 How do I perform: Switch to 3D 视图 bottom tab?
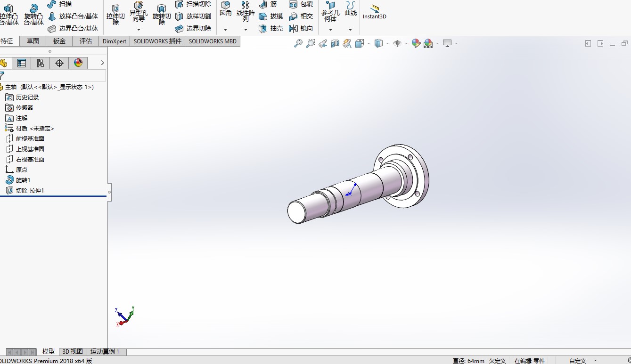73,352
